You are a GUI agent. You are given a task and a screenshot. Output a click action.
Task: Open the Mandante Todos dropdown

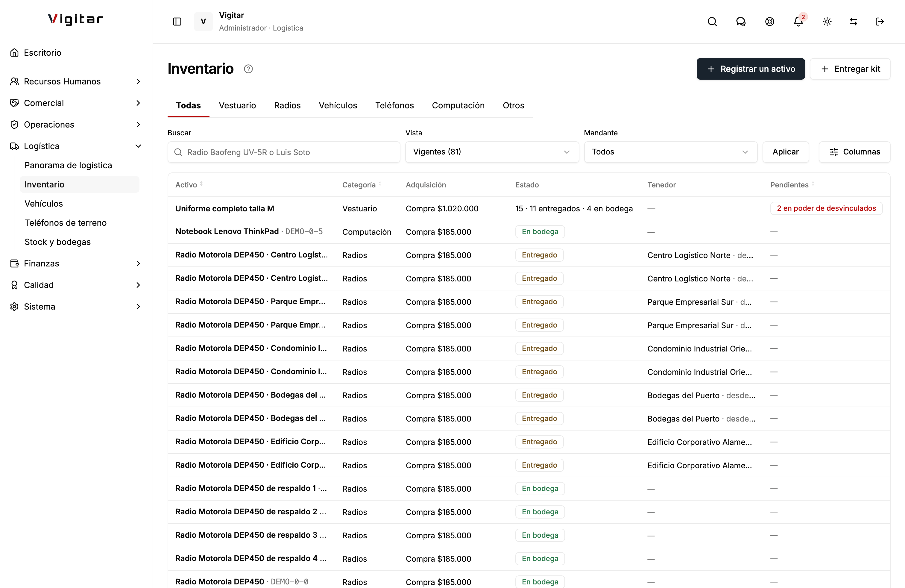671,152
